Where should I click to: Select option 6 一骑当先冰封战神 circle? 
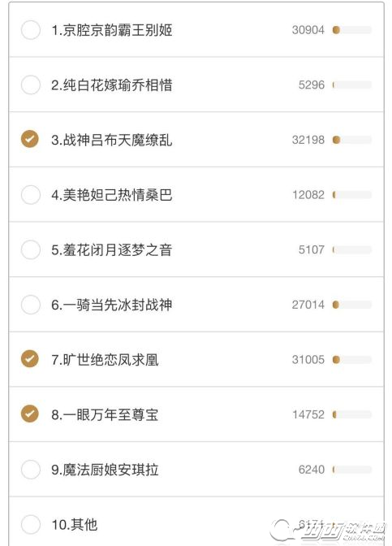click(x=31, y=305)
